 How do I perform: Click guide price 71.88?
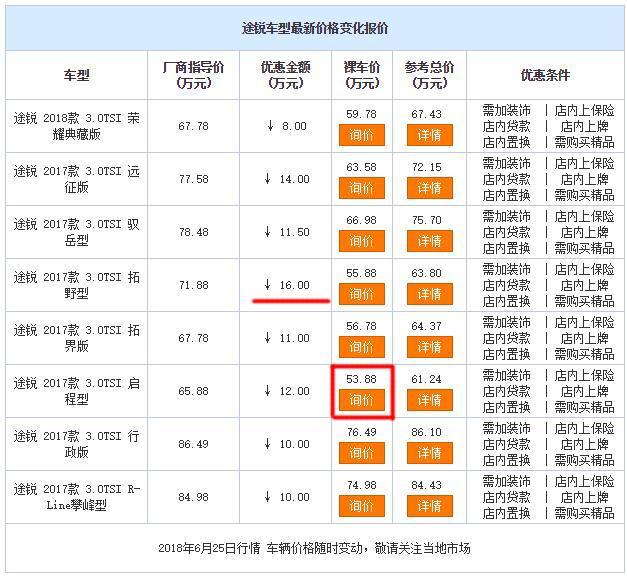(194, 285)
